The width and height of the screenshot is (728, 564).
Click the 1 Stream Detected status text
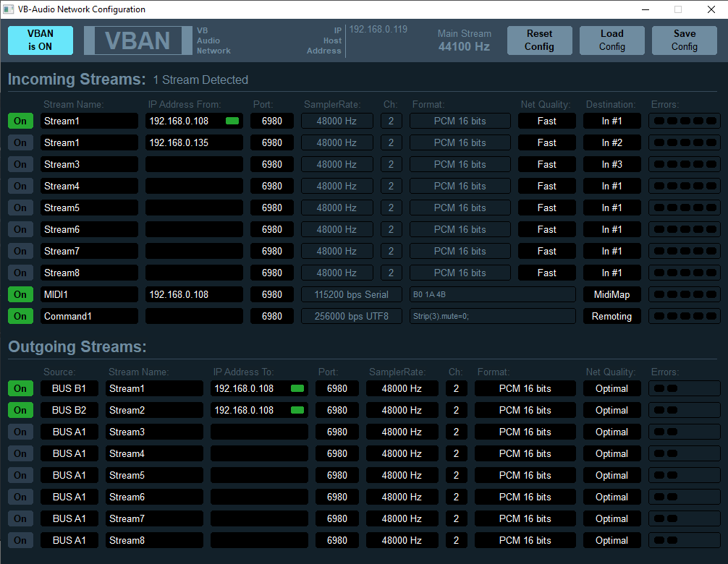[200, 80]
